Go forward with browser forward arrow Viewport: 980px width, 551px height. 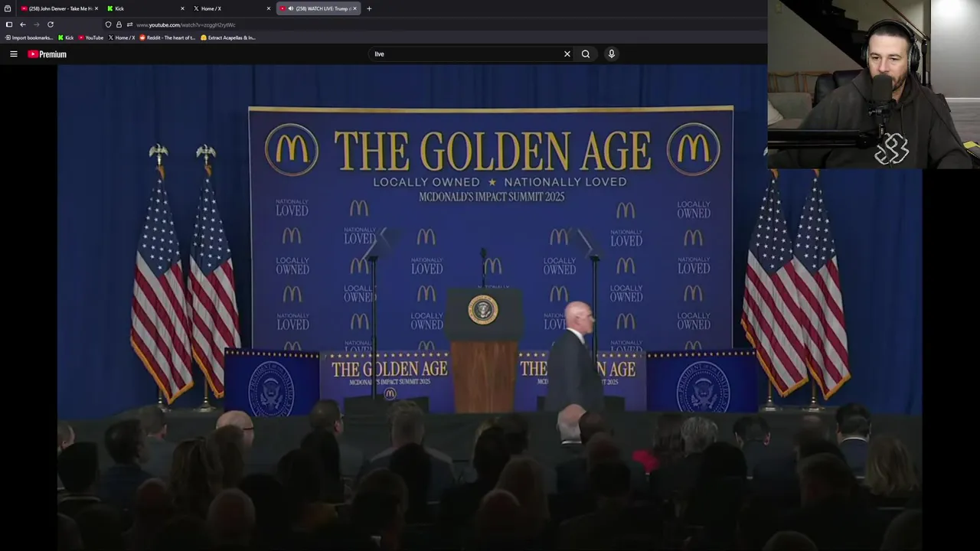coord(36,24)
